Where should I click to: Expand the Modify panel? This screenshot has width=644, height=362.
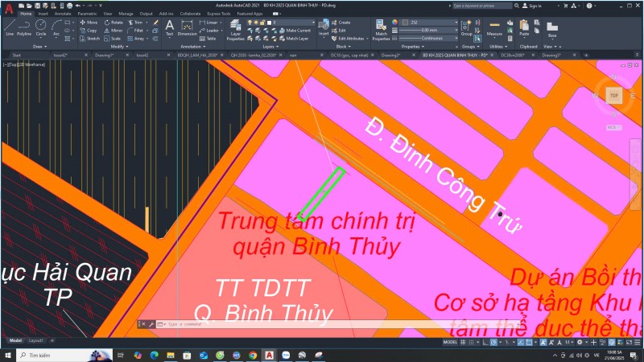[x=119, y=47]
